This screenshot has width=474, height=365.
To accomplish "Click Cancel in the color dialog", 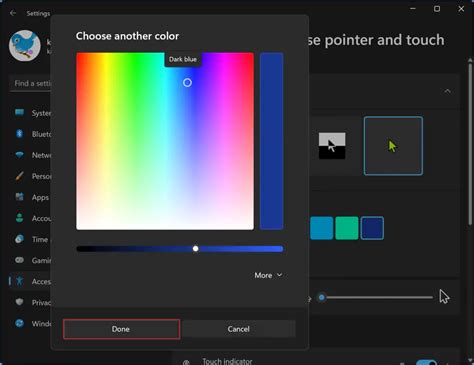I will (239, 329).
